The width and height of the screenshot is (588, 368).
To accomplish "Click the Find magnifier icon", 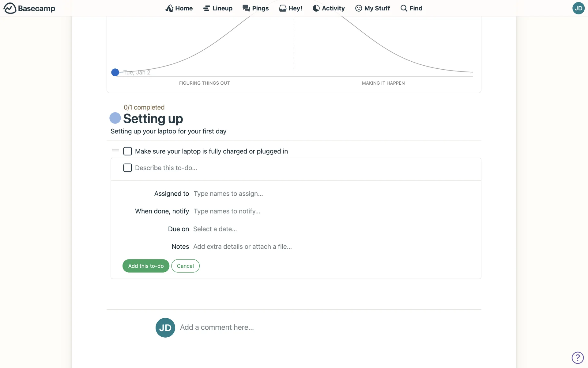I will [404, 8].
